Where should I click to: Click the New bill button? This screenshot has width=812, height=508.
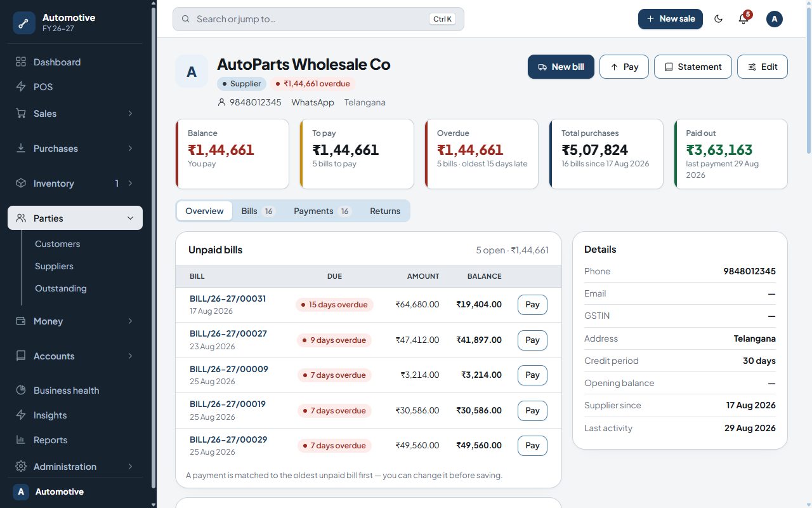click(561, 67)
